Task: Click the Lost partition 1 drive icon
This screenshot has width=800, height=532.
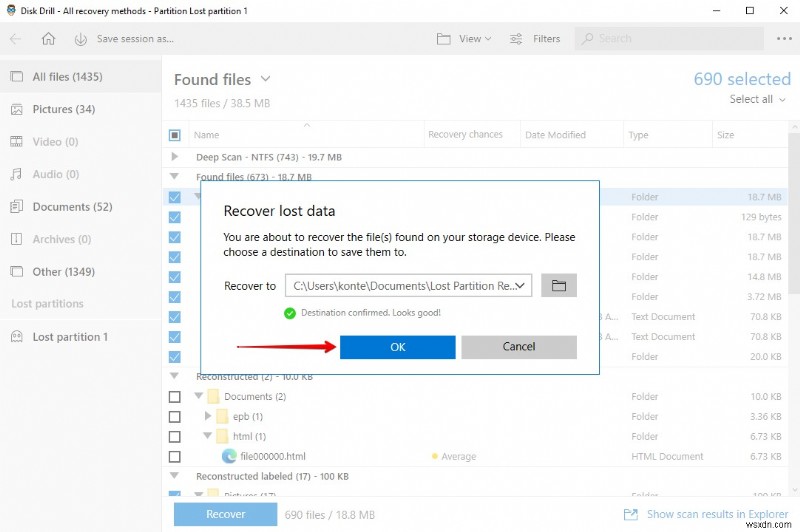Action: click(x=16, y=337)
